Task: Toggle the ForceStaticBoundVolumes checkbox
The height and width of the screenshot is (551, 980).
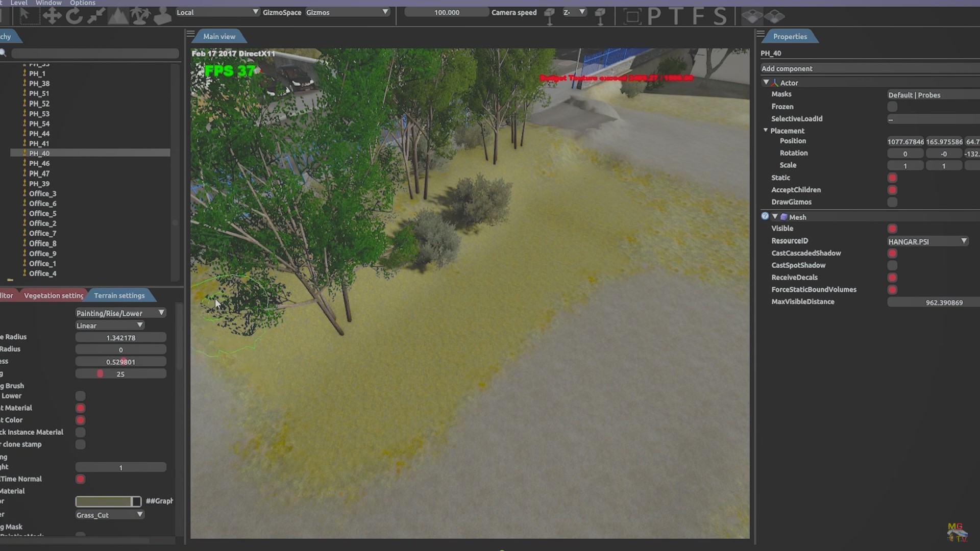Action: click(x=892, y=290)
